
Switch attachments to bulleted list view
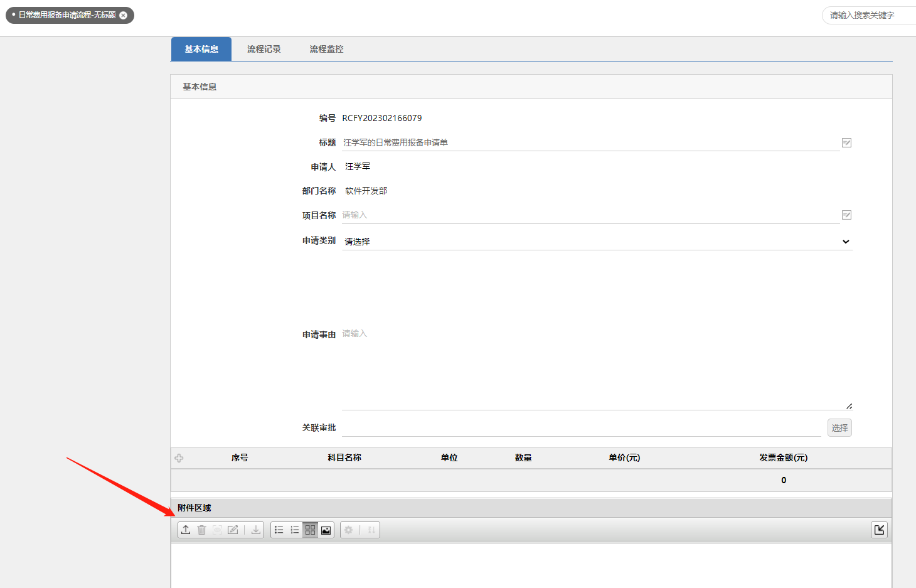[279, 530]
